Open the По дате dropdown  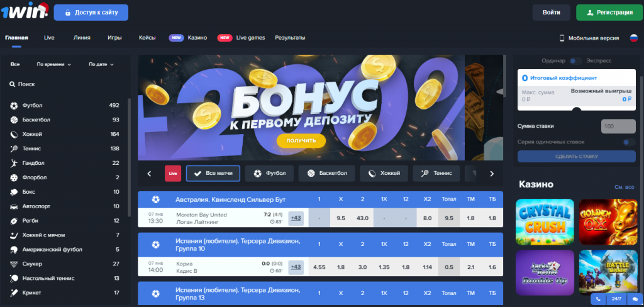point(101,65)
